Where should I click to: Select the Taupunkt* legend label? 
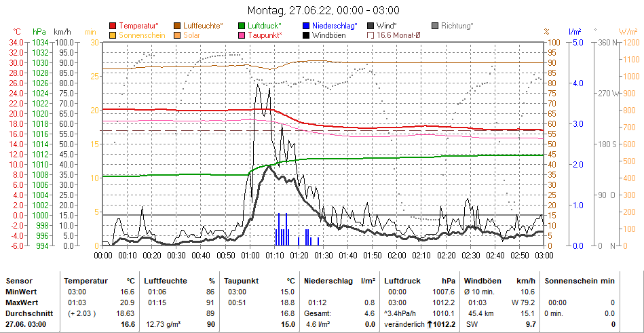click(x=265, y=35)
